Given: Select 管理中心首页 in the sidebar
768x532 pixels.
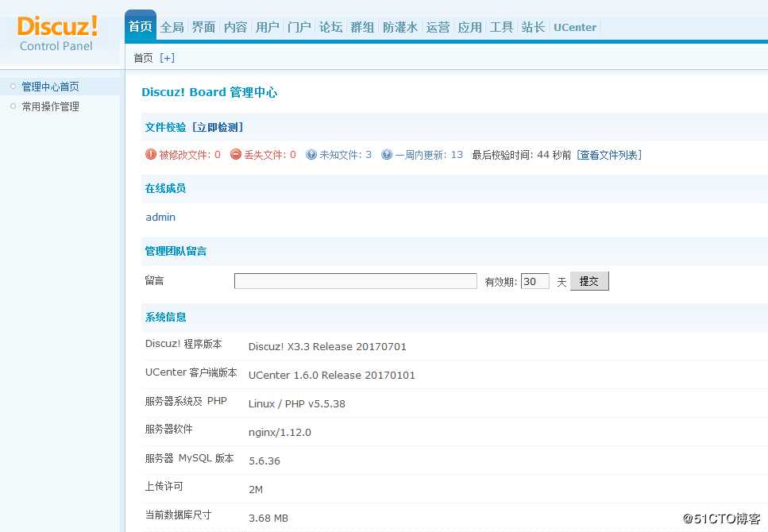Looking at the screenshot, I should tap(51, 87).
